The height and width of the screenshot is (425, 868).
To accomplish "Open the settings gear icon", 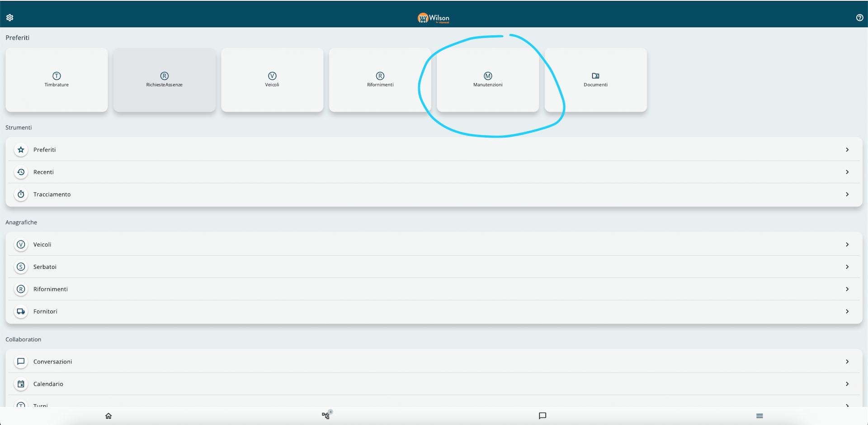I will click(x=10, y=18).
